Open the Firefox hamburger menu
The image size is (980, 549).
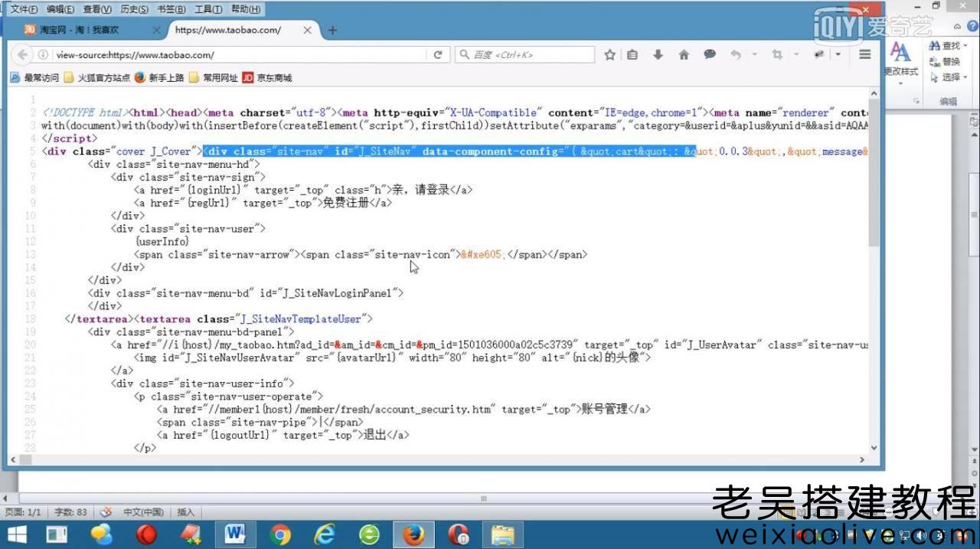tap(865, 55)
